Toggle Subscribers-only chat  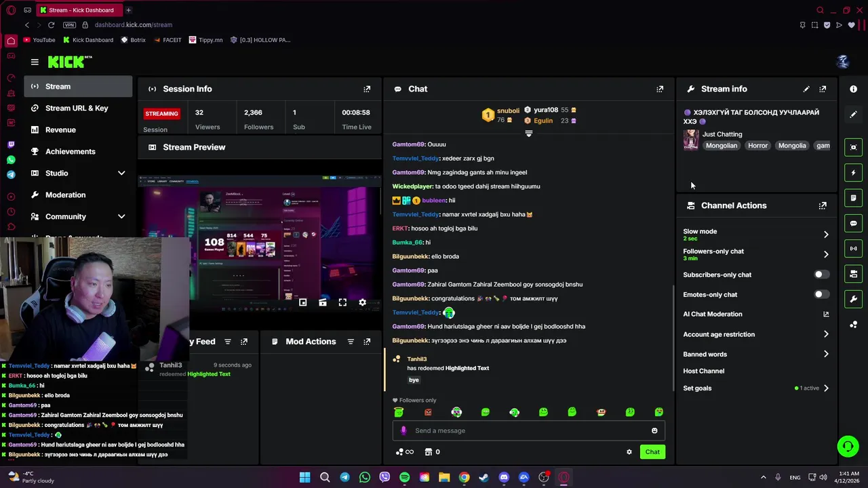pos(821,274)
